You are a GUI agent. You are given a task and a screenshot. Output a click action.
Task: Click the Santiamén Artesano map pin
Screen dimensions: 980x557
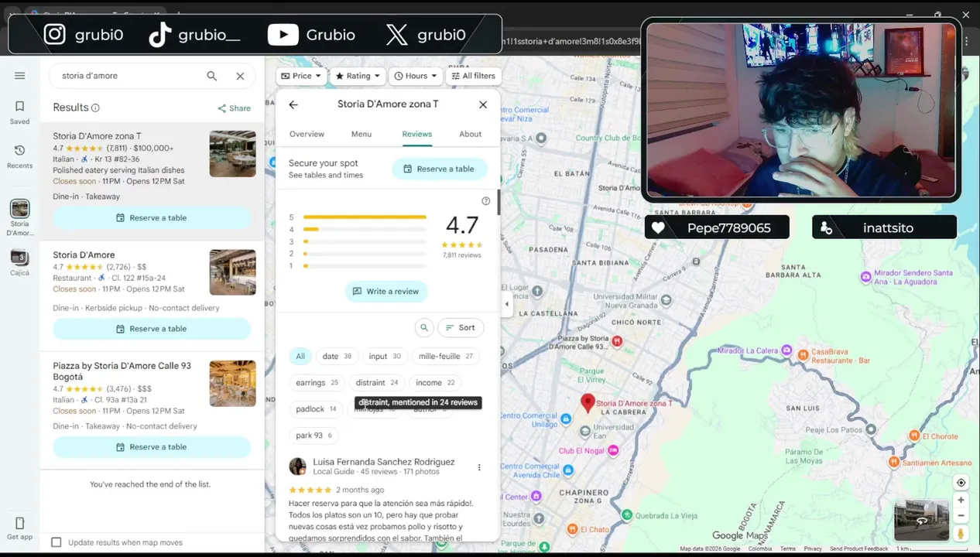tap(894, 463)
